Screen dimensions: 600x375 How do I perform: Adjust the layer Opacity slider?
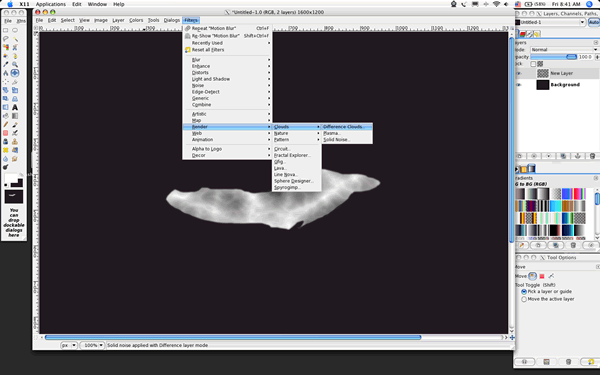pyautogui.click(x=554, y=57)
